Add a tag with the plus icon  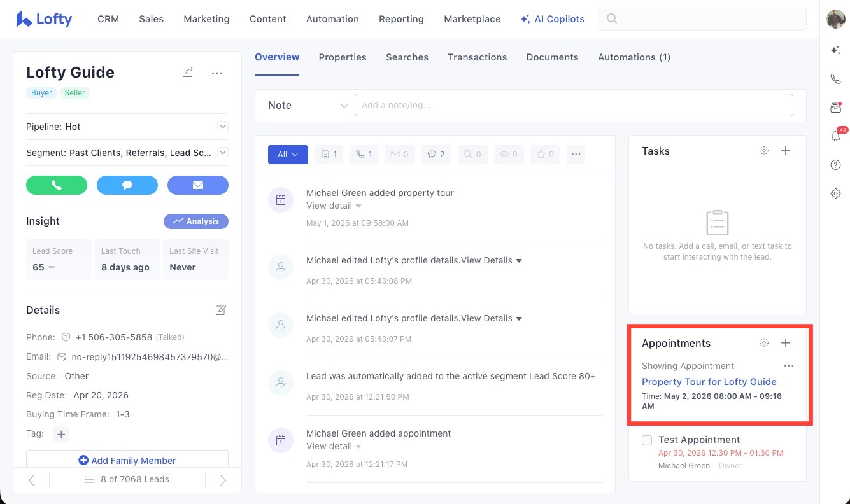pos(61,434)
